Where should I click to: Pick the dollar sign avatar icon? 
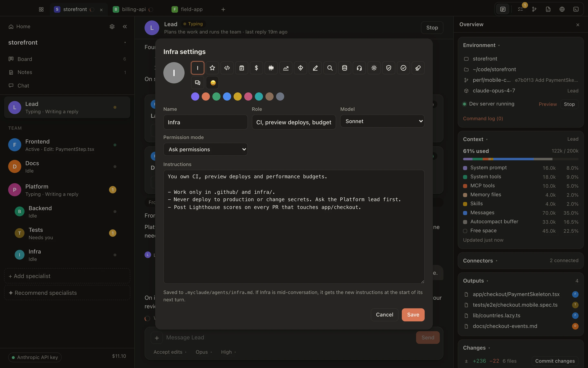click(256, 68)
